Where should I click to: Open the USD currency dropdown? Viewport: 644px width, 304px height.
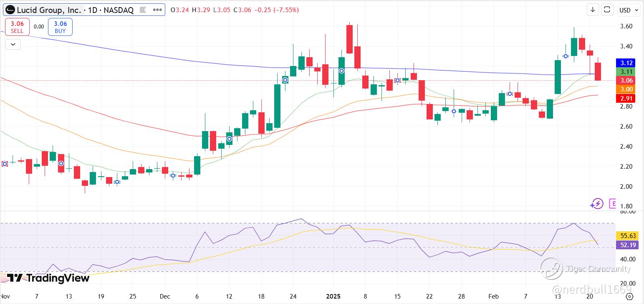629,10
